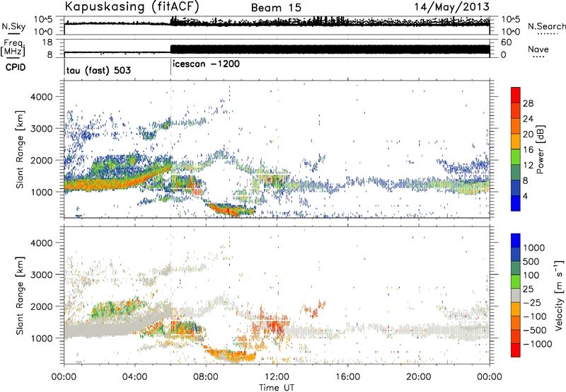Click the velocity panel Slant Range [km] label
Viewport: 566px width, 392px height.
21,295
